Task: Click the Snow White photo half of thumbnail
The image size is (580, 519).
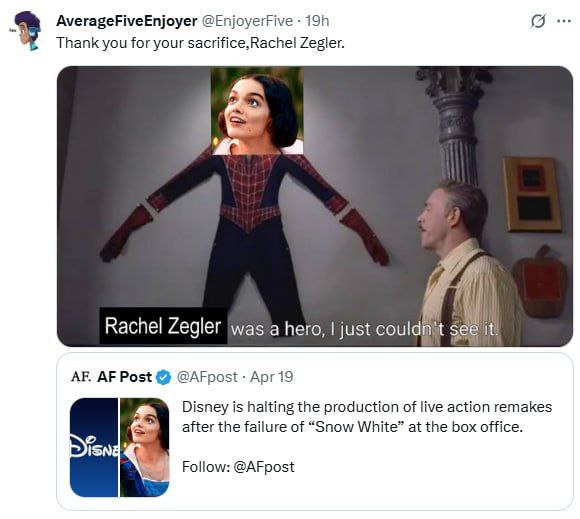Action: (145, 447)
